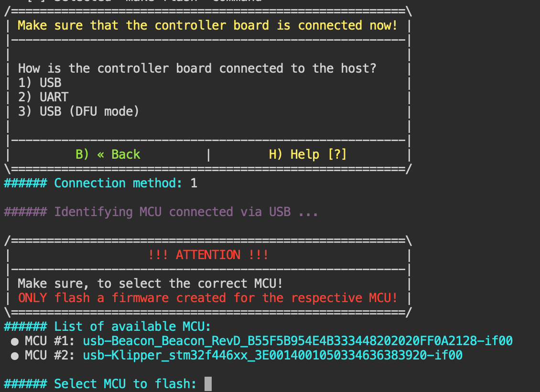The height and width of the screenshot is (392, 540).
Task: Click the '«' back arrow symbol
Action: click(100, 155)
